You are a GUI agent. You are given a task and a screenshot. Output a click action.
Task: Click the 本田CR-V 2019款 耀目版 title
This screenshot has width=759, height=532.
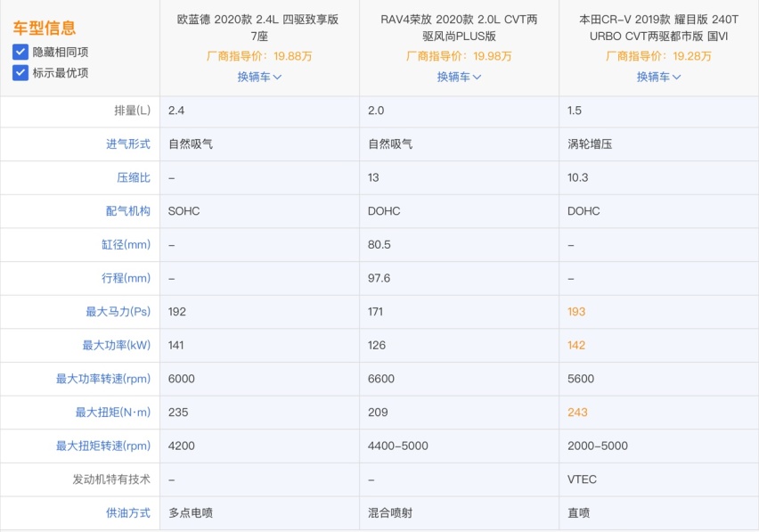coord(658,28)
